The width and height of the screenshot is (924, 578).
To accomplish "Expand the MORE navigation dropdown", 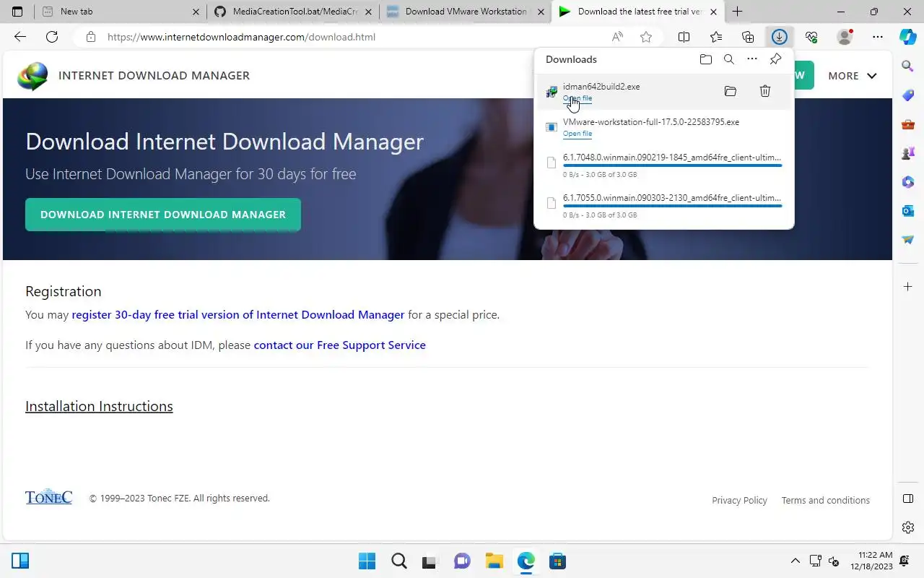I will tap(853, 76).
